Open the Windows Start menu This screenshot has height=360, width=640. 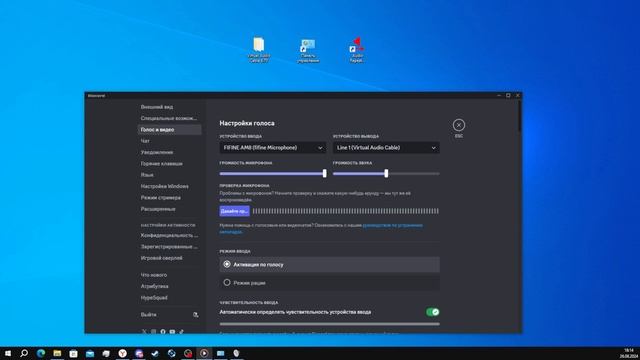[8, 353]
